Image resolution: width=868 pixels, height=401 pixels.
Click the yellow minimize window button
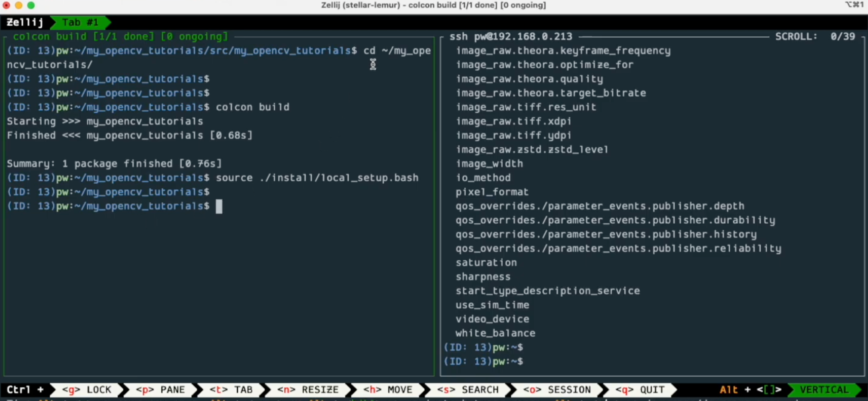[19, 5]
